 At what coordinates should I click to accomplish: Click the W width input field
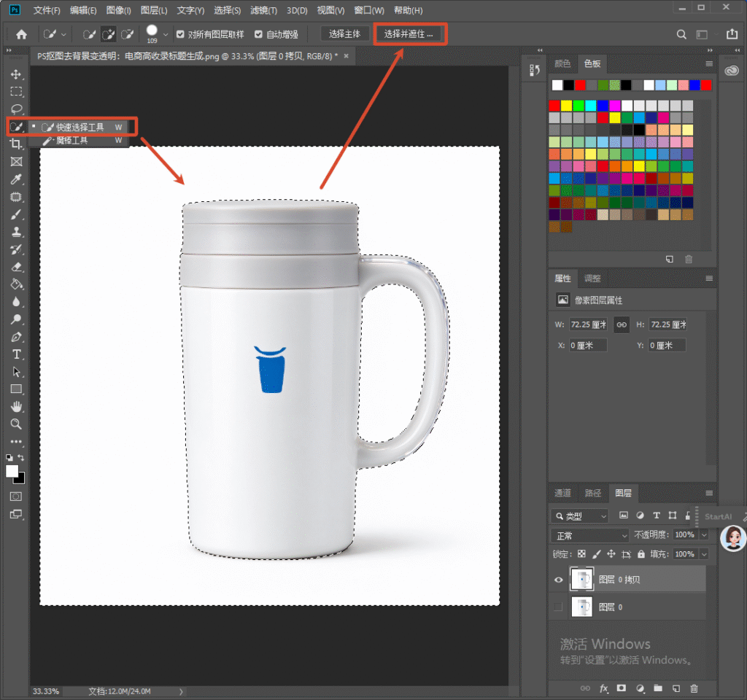pyautogui.click(x=588, y=324)
